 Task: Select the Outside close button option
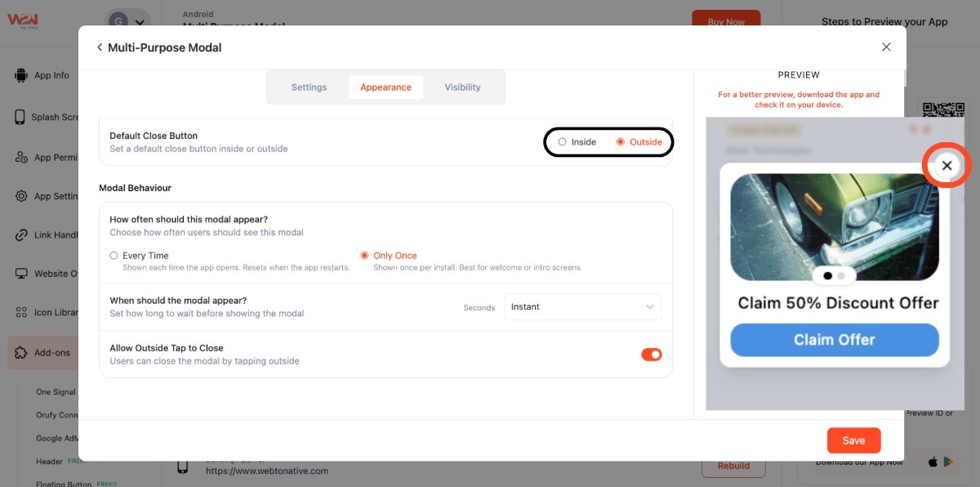tap(621, 142)
